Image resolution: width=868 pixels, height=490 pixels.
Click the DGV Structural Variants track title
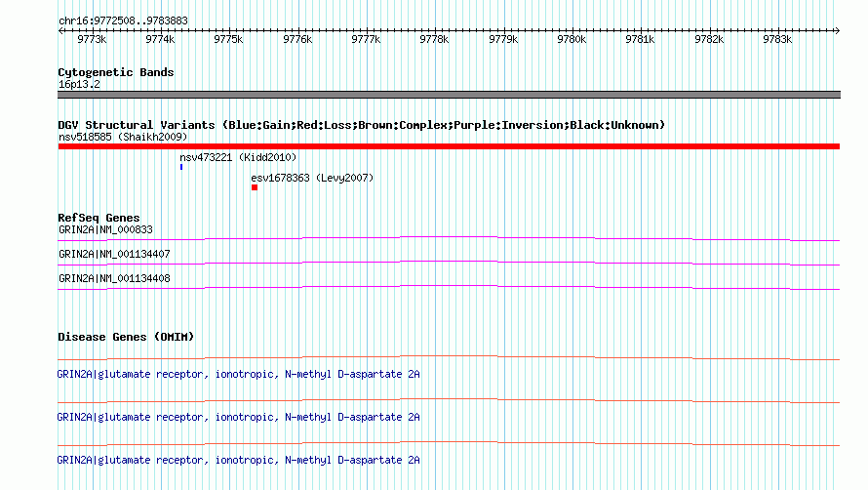coord(362,125)
